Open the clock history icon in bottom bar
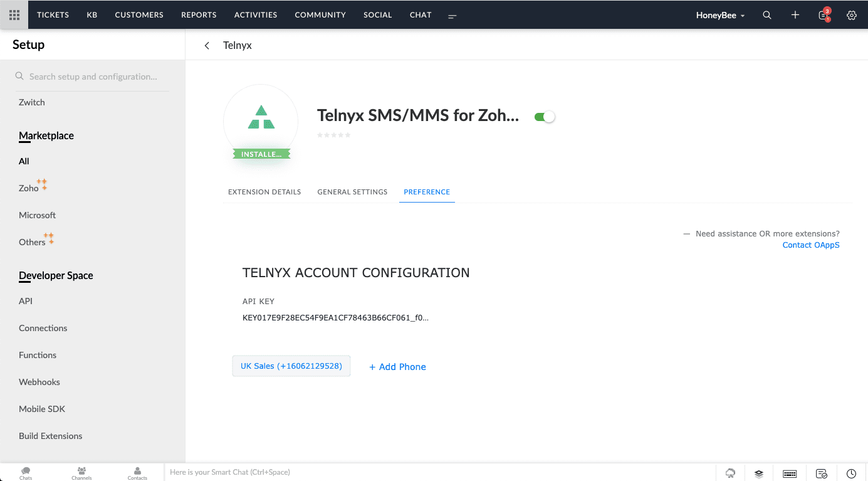 (x=851, y=473)
